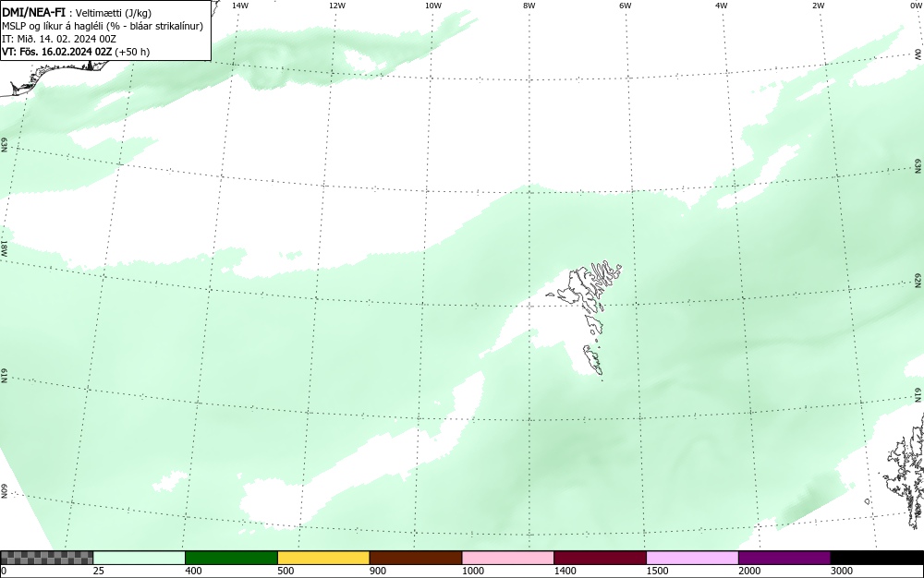
Task: Click the legend value '900'
Action: (378, 571)
